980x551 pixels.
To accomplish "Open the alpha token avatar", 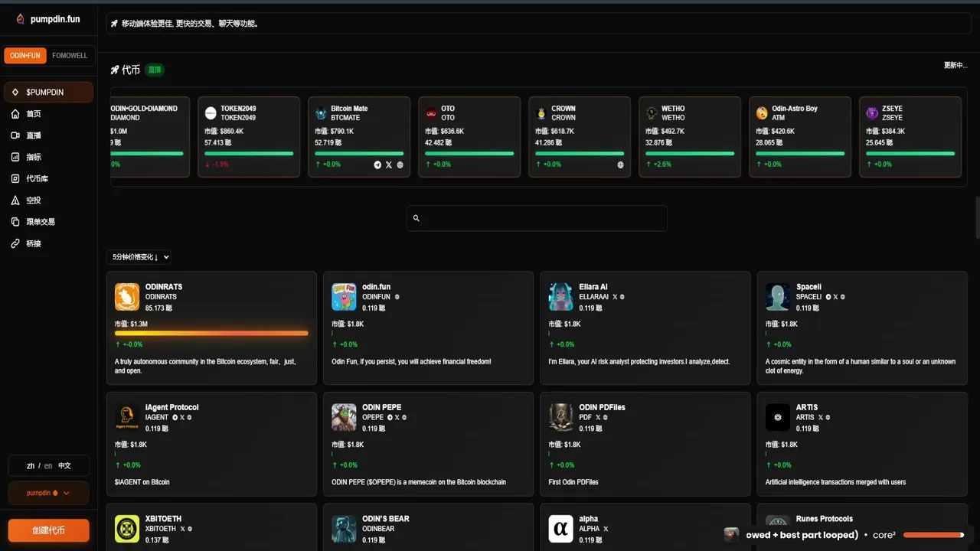I will [x=561, y=529].
